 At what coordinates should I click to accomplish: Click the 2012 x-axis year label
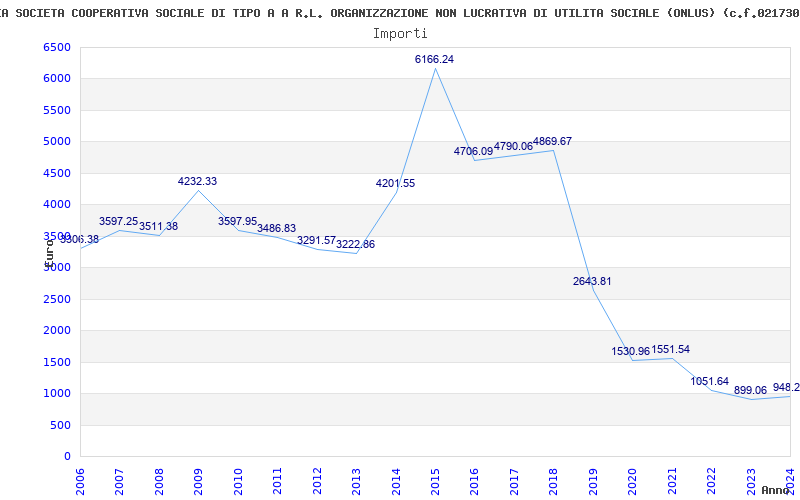(x=317, y=481)
